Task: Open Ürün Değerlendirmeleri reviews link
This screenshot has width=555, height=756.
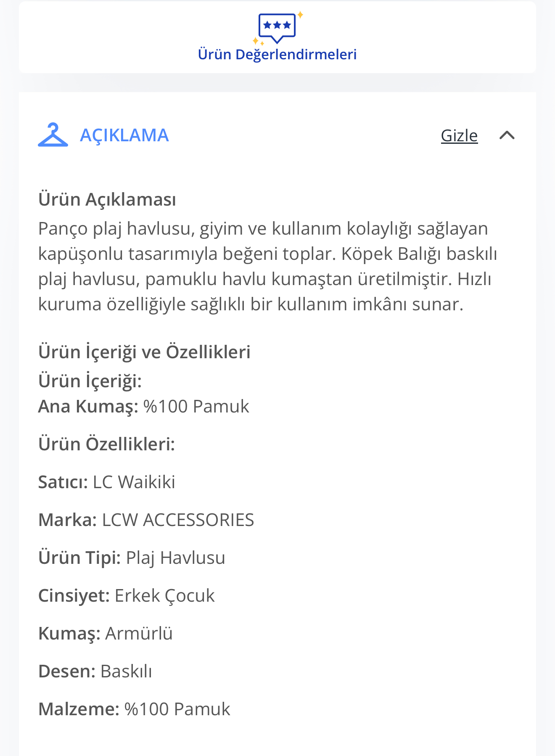Action: pos(277,54)
